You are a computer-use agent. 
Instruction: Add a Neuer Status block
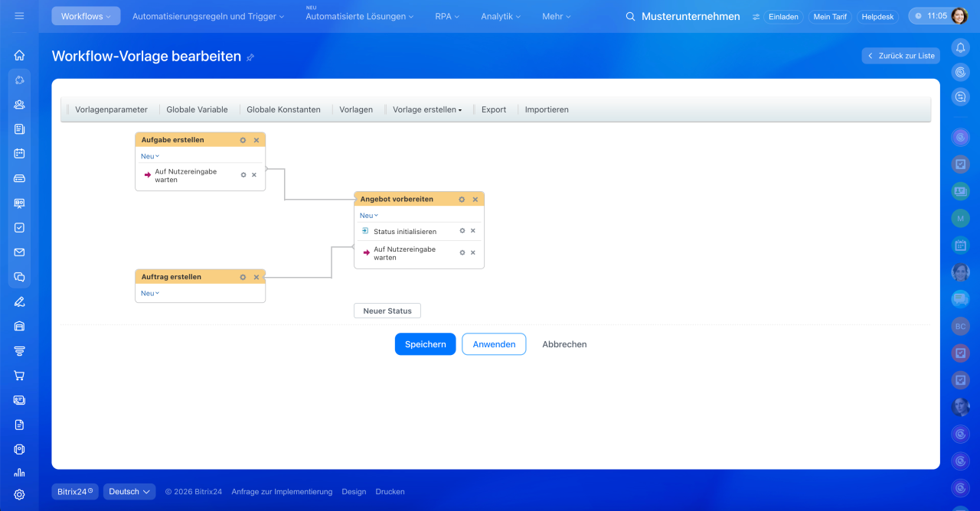(387, 311)
